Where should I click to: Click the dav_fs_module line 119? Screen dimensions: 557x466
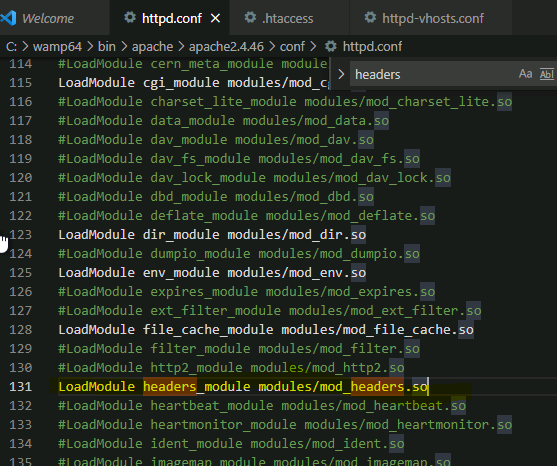coord(239,159)
